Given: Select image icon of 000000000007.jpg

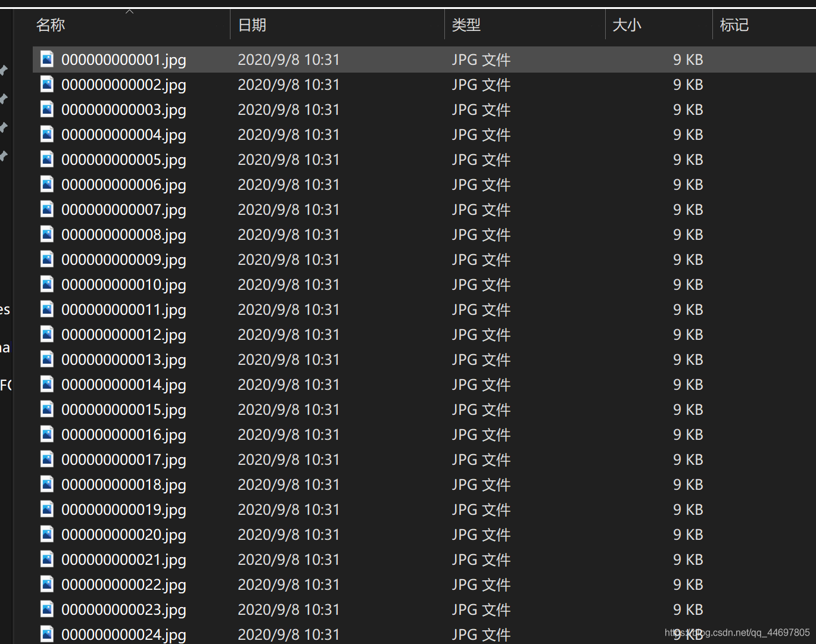Looking at the screenshot, I should pos(47,209).
